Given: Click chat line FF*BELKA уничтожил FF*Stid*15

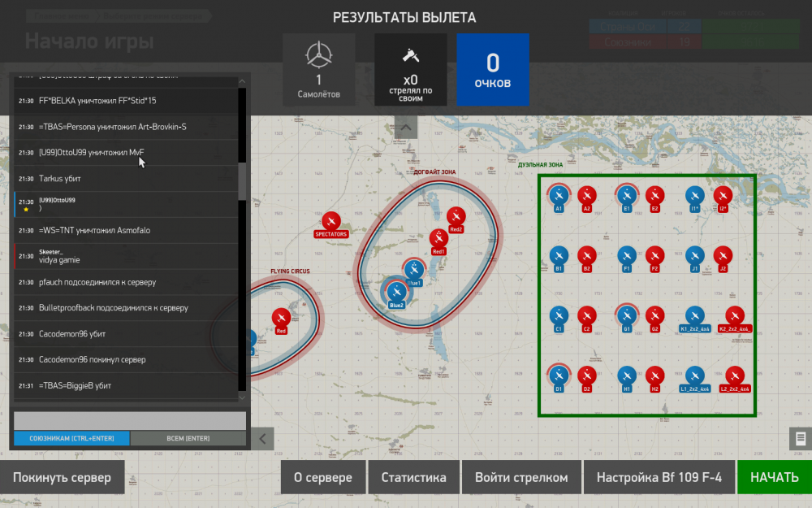Looking at the screenshot, I should 126,101.
